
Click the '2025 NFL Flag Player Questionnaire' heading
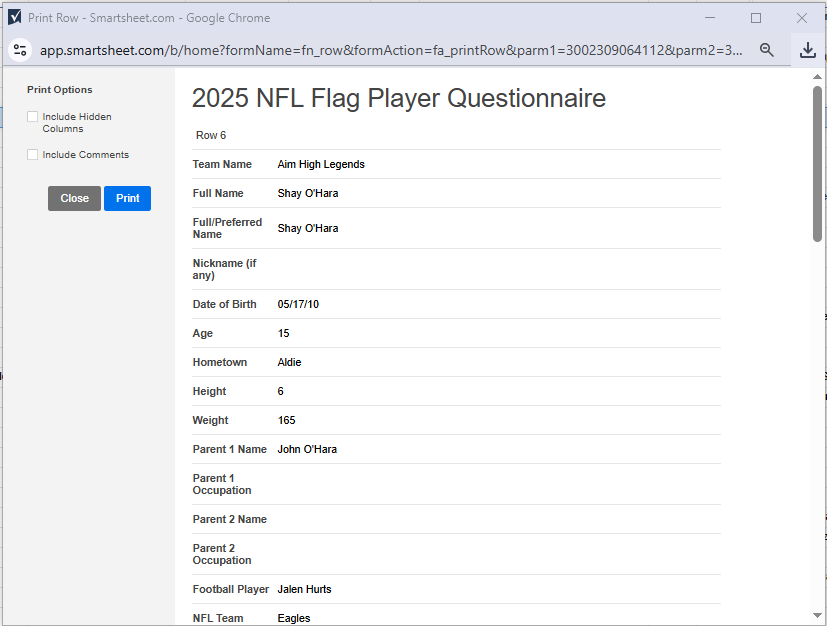tap(399, 98)
